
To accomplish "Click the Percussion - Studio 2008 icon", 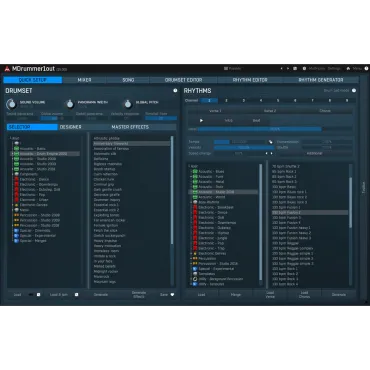I will coord(16,215).
